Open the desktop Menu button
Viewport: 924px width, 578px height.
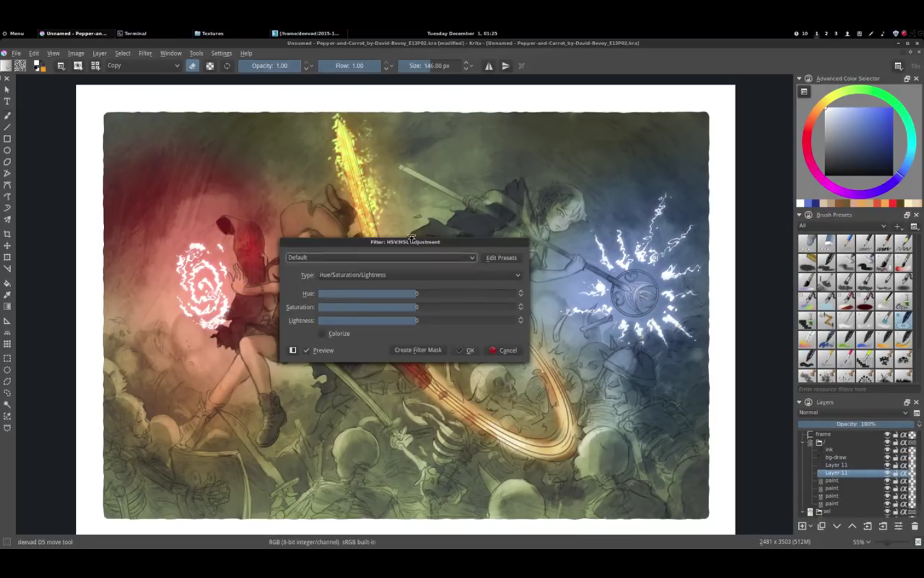pyautogui.click(x=13, y=33)
